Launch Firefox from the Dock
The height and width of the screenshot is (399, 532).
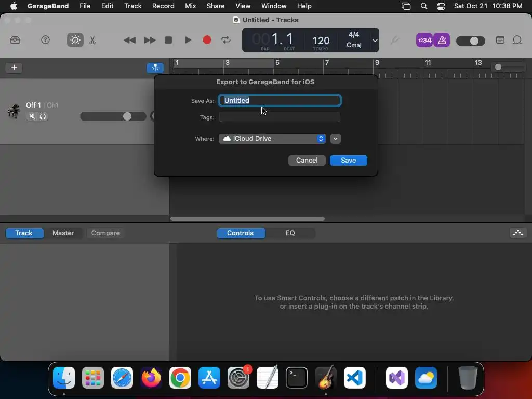pos(151,378)
